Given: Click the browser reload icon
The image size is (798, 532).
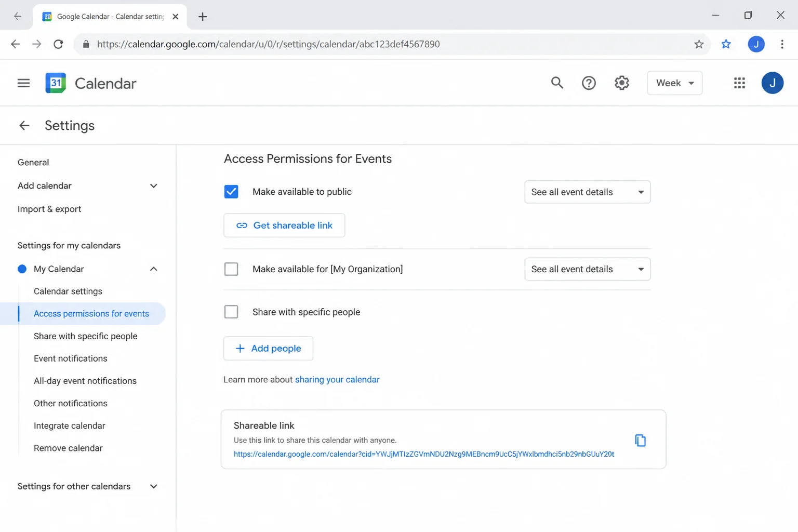Looking at the screenshot, I should (x=58, y=44).
